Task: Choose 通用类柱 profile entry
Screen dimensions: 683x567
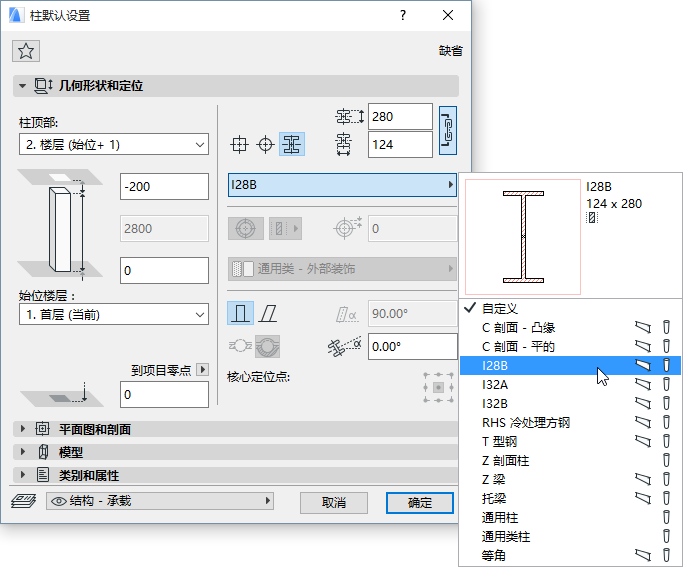Action: point(570,536)
